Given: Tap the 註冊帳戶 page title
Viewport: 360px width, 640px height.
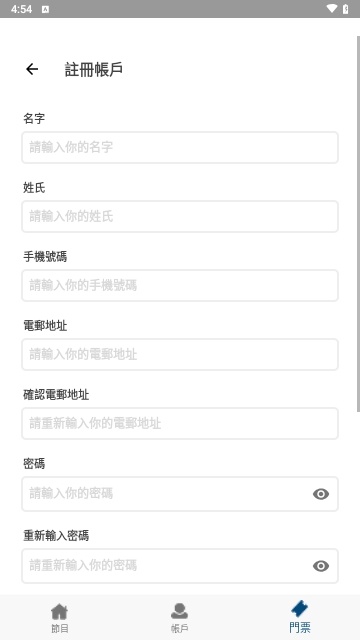Looking at the screenshot, I should 93,69.
